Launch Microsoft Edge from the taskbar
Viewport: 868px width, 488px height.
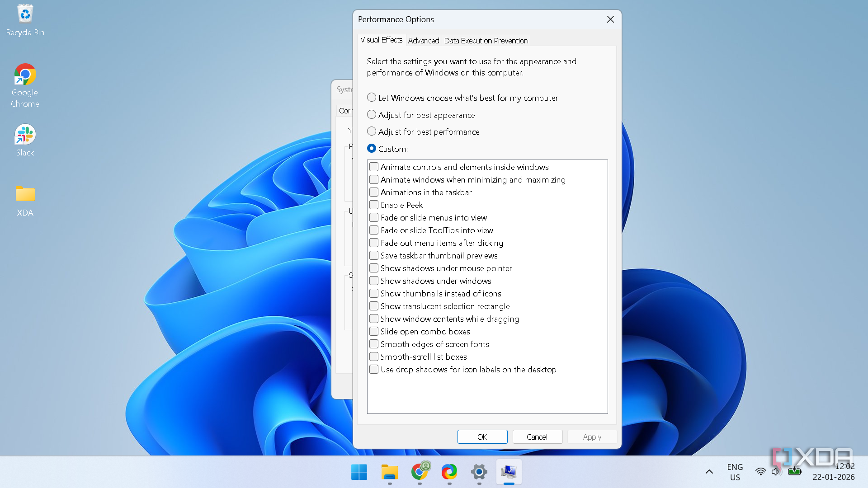449,472
